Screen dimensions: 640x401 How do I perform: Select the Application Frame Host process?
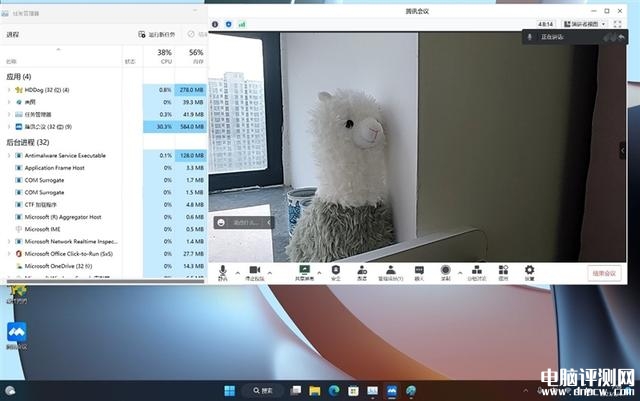104,168
